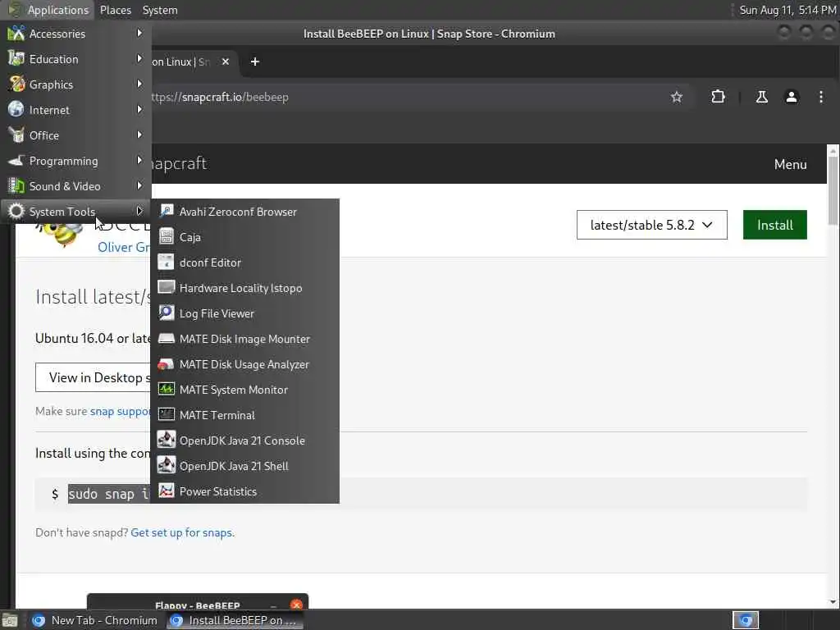Open Log File Viewer
The height and width of the screenshot is (630, 840).
click(x=244, y=313)
